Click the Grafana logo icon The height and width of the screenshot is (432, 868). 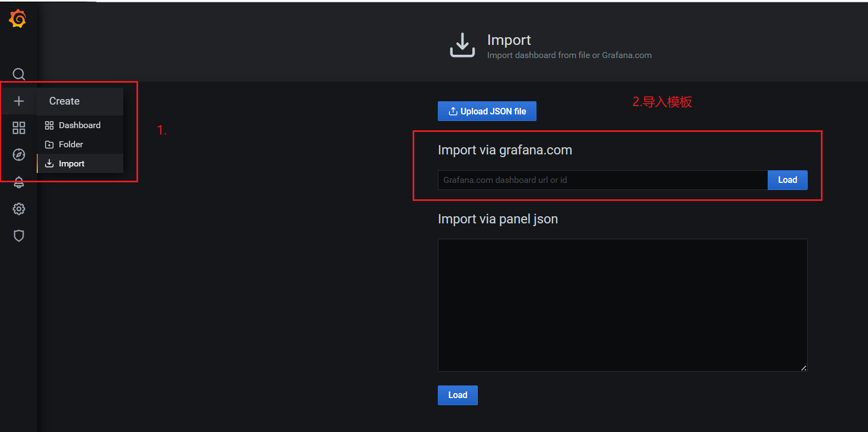tap(18, 19)
